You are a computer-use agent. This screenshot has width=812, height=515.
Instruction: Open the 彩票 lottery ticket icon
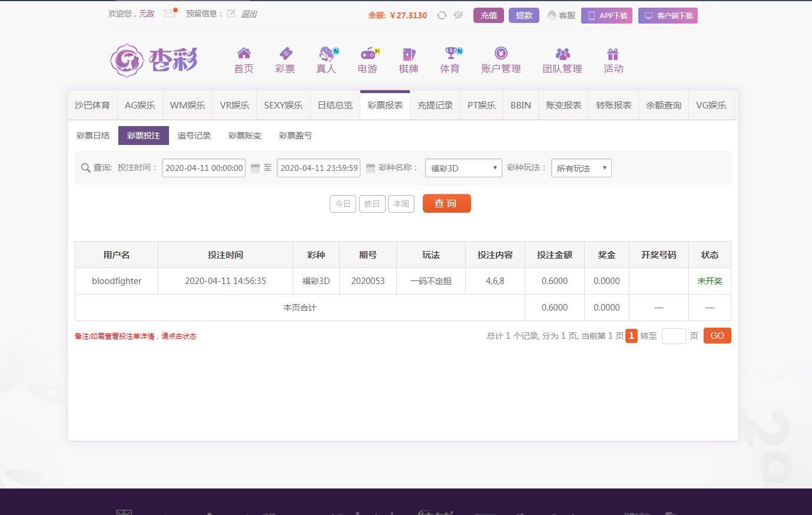[x=285, y=54]
